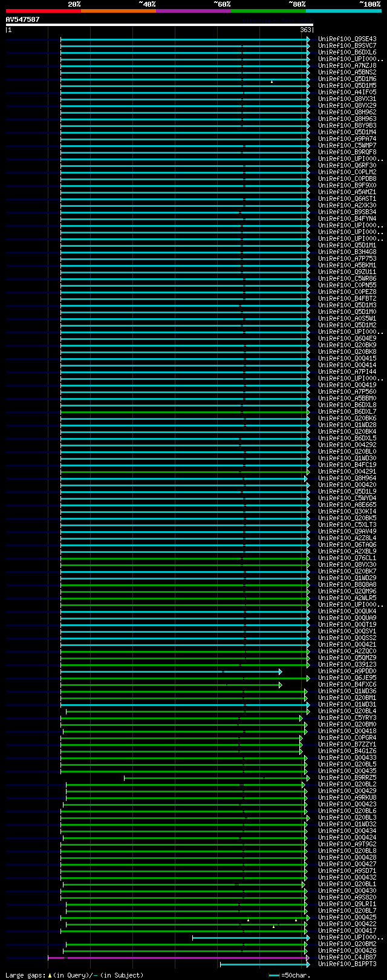Select the UniRef100_Q1WD28 label
387x980 pixels.
[347, 425]
